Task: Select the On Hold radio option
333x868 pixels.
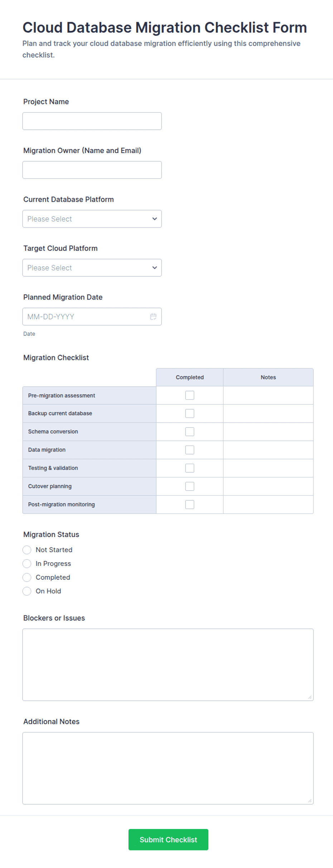Action: coord(27,591)
